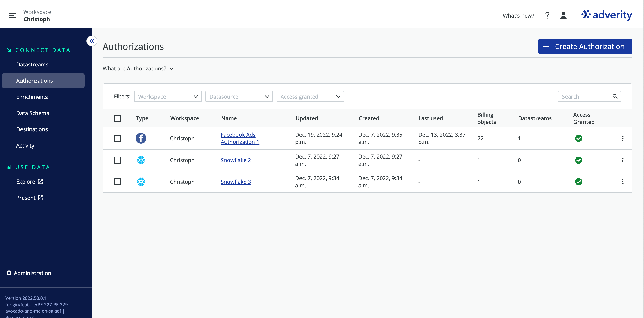Viewport: 644px width, 318px height.
Task: Go to Datastreams in sidebar
Action: (x=32, y=64)
